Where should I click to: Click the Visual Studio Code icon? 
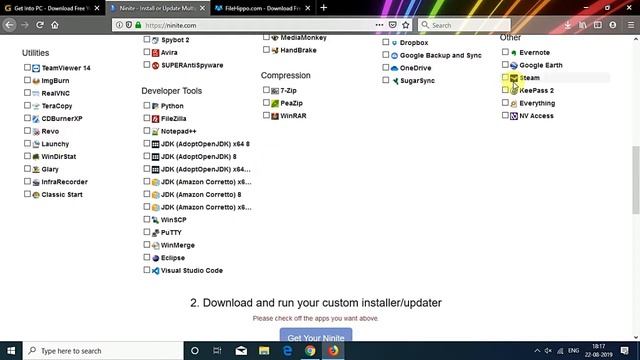(x=156, y=271)
